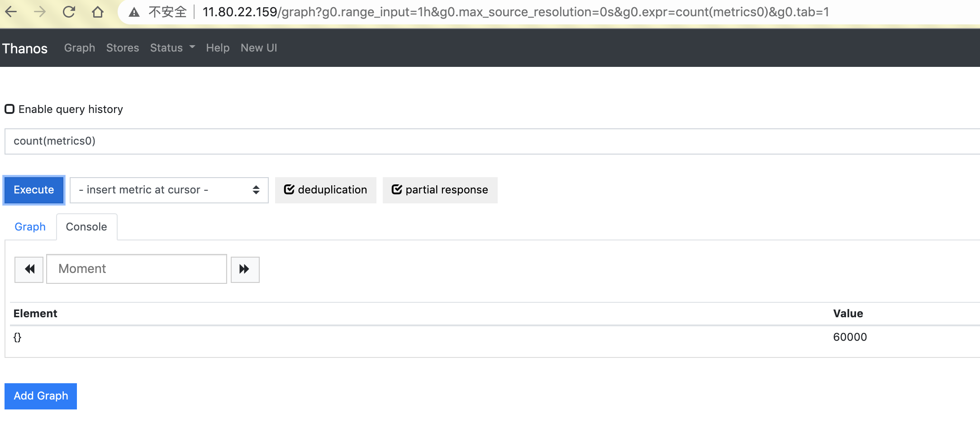
Task: Focus the Moment time input field
Action: click(136, 269)
